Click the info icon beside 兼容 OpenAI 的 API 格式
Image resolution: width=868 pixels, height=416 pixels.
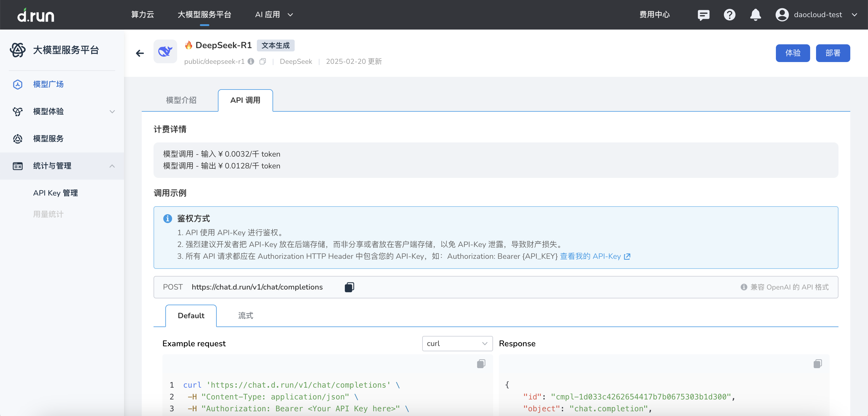(744, 287)
